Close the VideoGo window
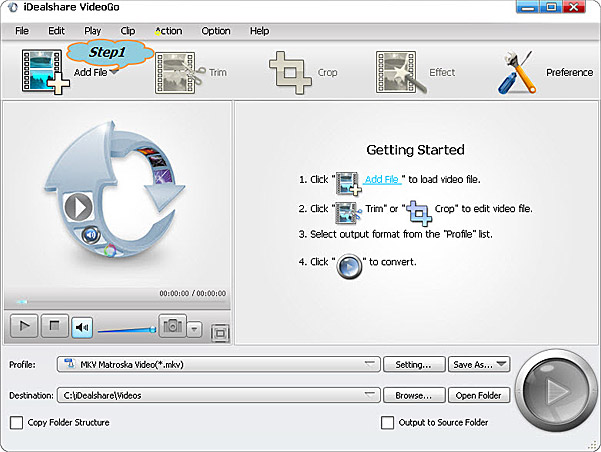The height and width of the screenshot is (452, 601). pyautogui.click(x=574, y=7)
